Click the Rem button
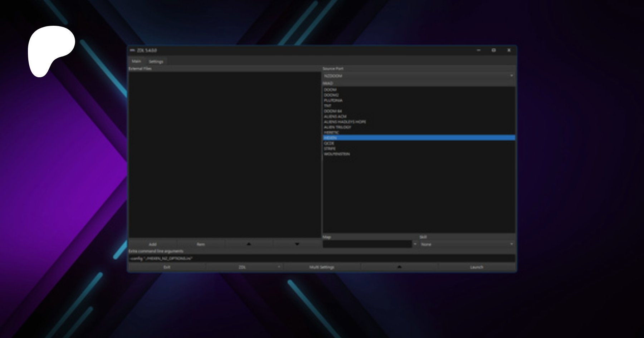644x338 pixels. [201, 244]
